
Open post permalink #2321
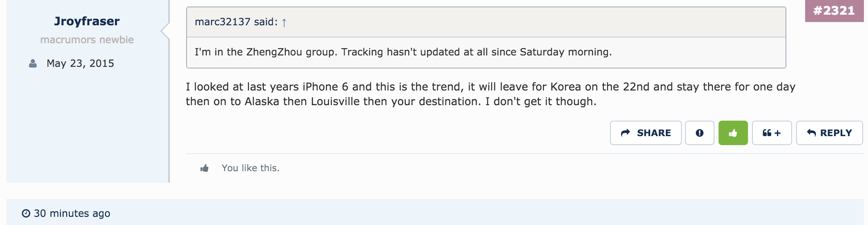834,11
